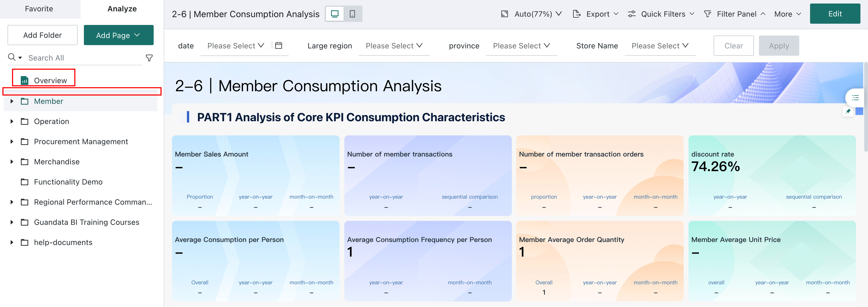Open the Store Name dropdown

(x=660, y=46)
